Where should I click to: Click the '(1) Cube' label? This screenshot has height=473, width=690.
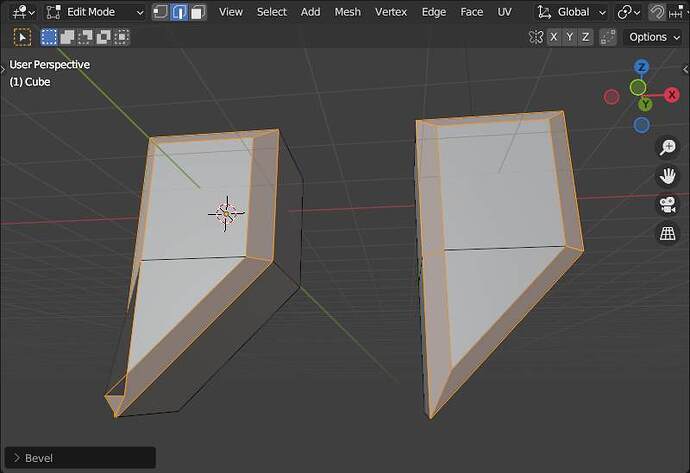coord(29,82)
